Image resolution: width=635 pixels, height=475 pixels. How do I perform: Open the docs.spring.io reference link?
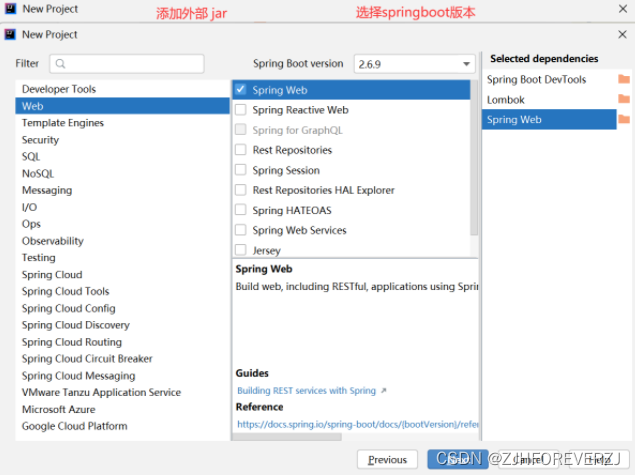point(358,424)
